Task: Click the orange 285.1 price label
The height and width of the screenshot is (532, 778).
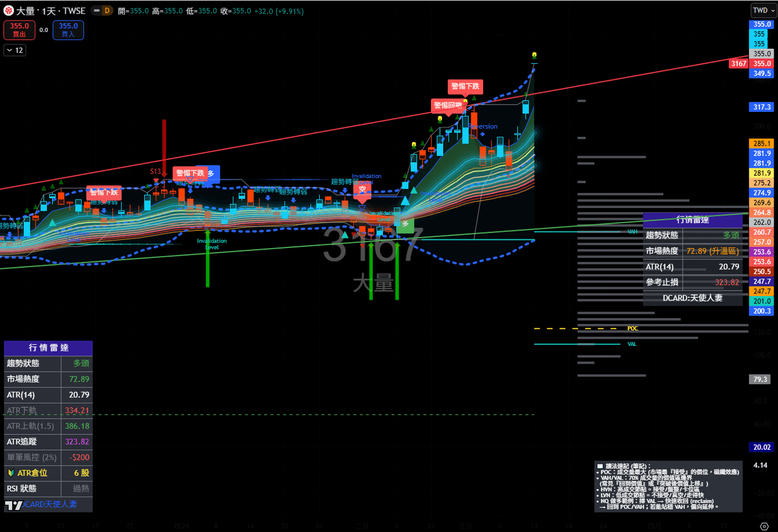Action: [x=762, y=143]
